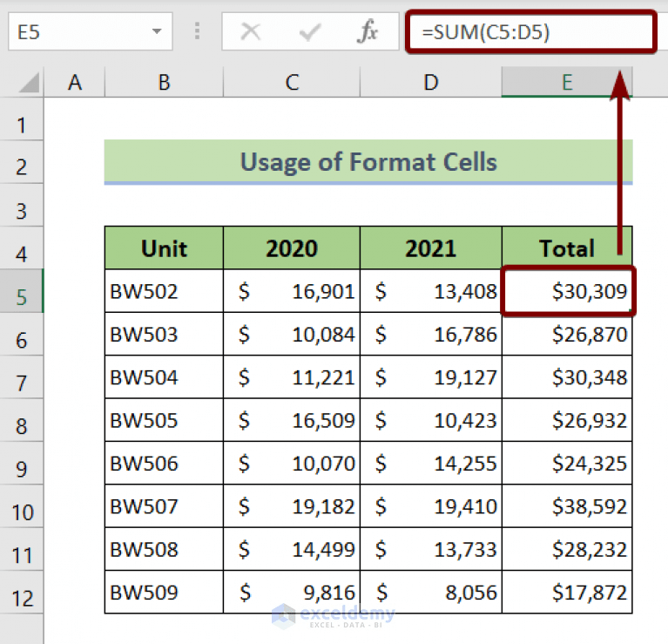Click the 2020 value 16,509

pos(292,420)
